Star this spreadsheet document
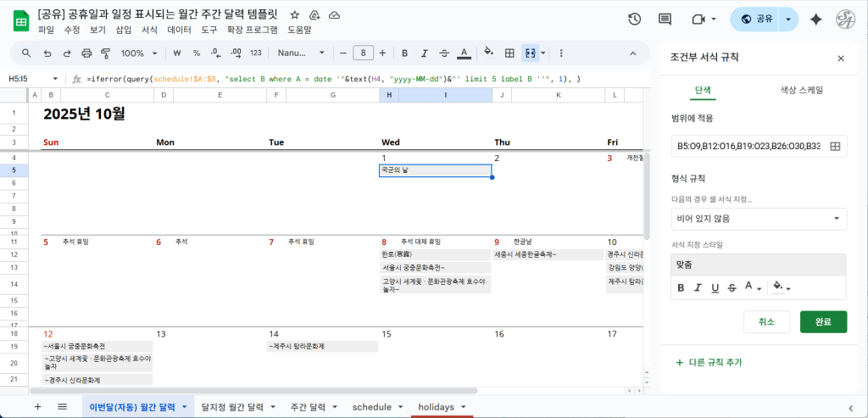Viewport: 868px width, 418px height. (x=294, y=15)
